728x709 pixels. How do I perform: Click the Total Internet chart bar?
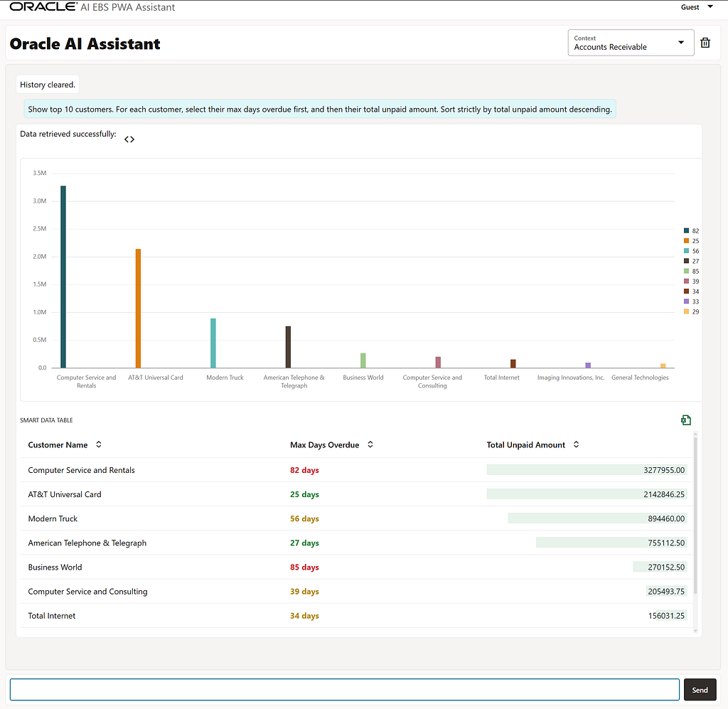coord(513,363)
